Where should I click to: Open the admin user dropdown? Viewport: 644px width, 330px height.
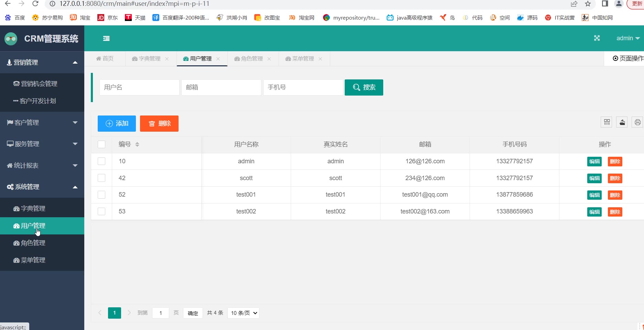tap(628, 38)
